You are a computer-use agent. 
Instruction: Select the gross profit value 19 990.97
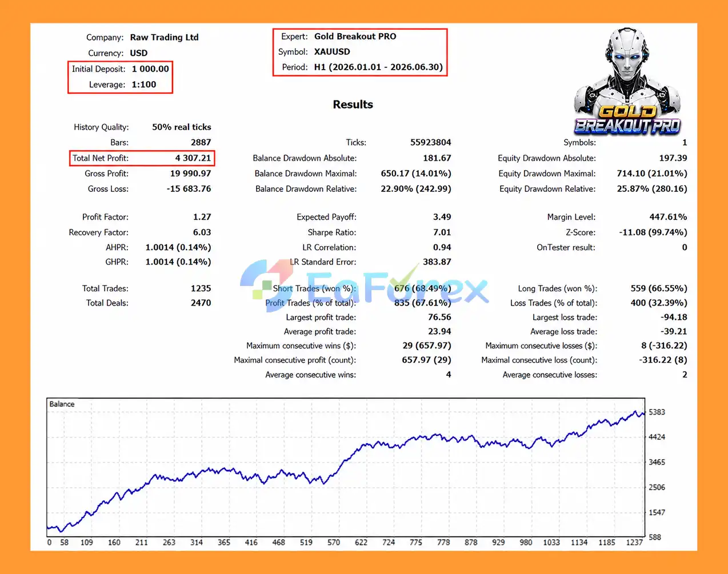191,174
